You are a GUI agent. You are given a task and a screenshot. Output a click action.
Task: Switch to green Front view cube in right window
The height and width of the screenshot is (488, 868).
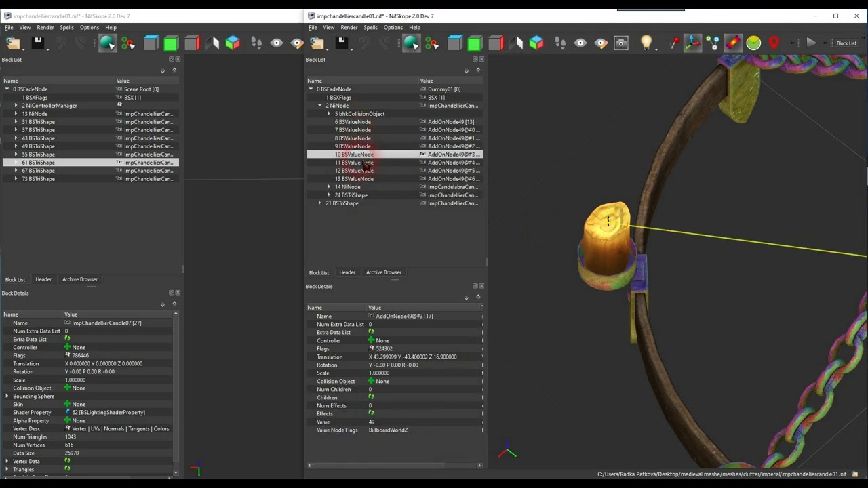click(x=475, y=43)
